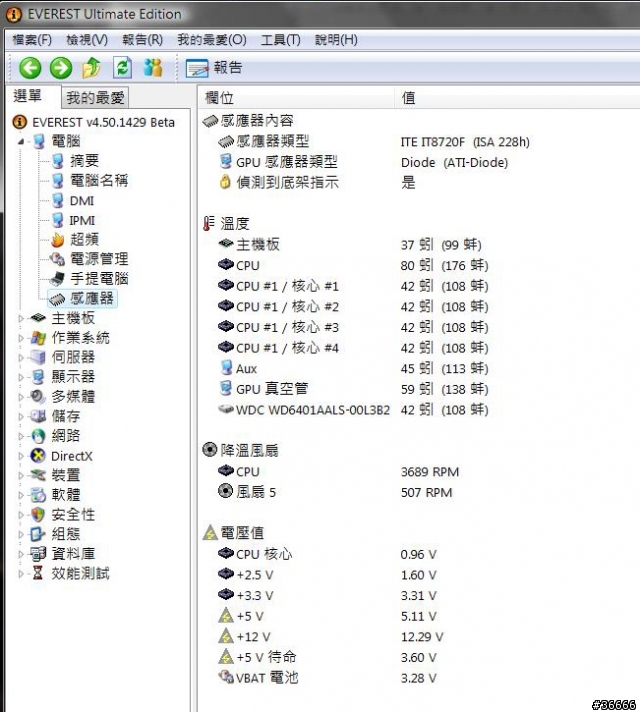The width and height of the screenshot is (640, 713).
Task: Click the Up folder arrow toolbar icon
Action: pyautogui.click(x=91, y=68)
